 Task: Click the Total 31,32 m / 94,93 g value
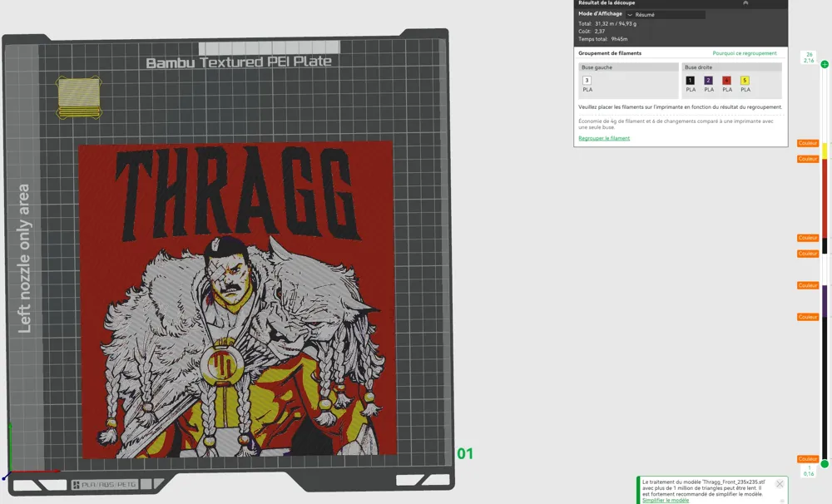tap(616, 24)
